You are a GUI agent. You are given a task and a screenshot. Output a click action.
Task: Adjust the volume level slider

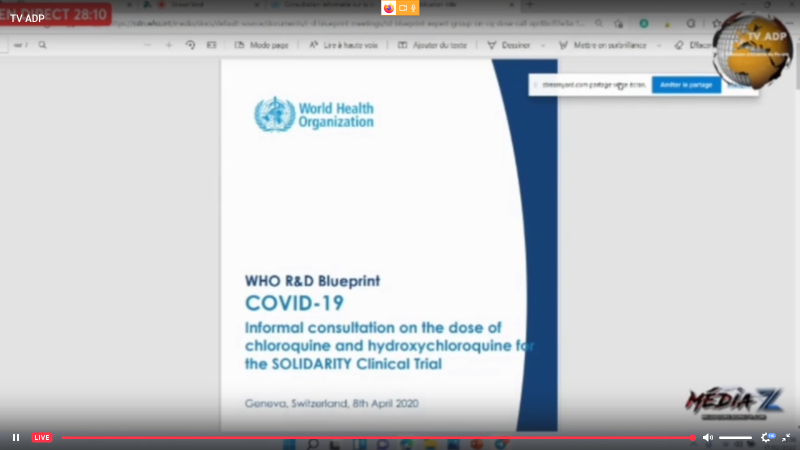coord(735,437)
